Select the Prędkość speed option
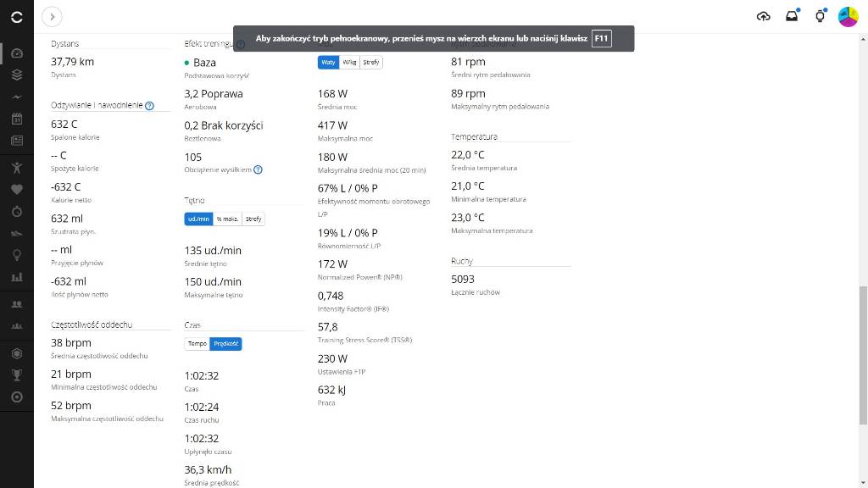Screen dimensions: 868x488 [x=225, y=344]
